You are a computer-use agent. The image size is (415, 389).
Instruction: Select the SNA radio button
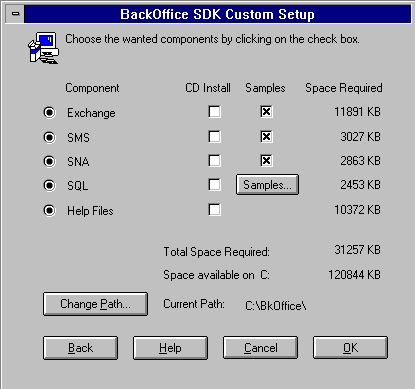pos(50,161)
